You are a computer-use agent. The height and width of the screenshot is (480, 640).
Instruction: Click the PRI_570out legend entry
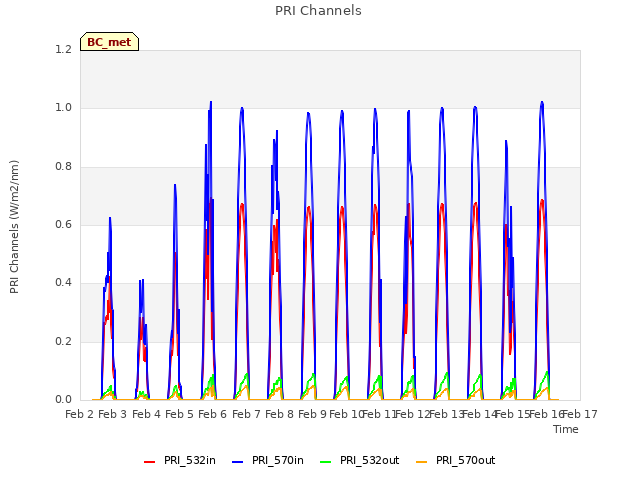[x=456, y=460]
